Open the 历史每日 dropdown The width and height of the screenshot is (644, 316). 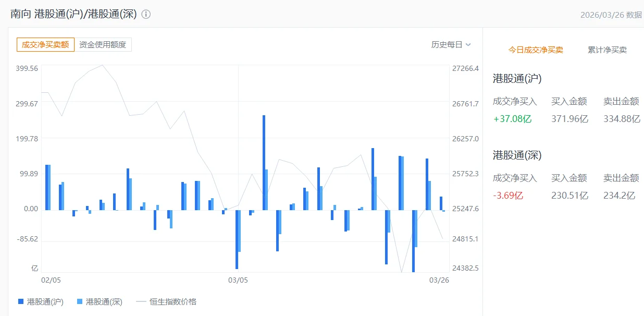tap(451, 45)
